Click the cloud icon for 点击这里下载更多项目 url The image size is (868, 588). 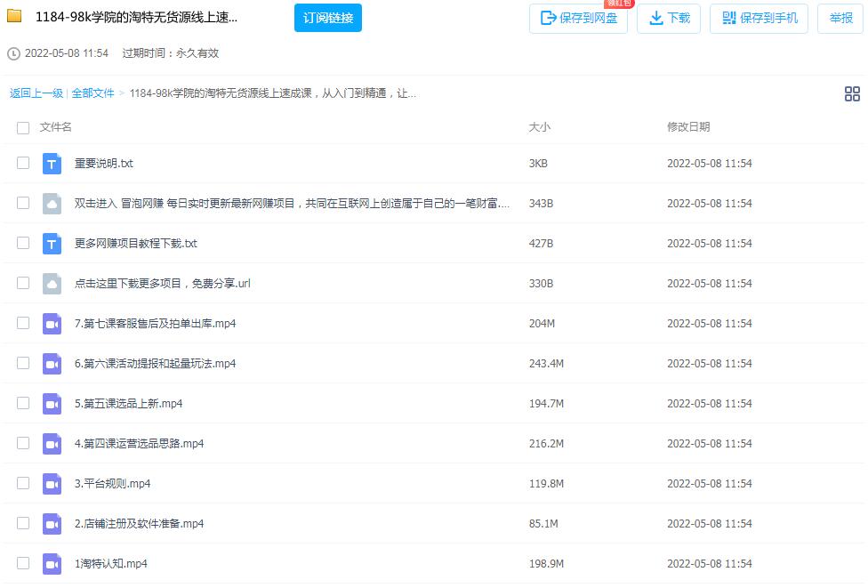(52, 284)
